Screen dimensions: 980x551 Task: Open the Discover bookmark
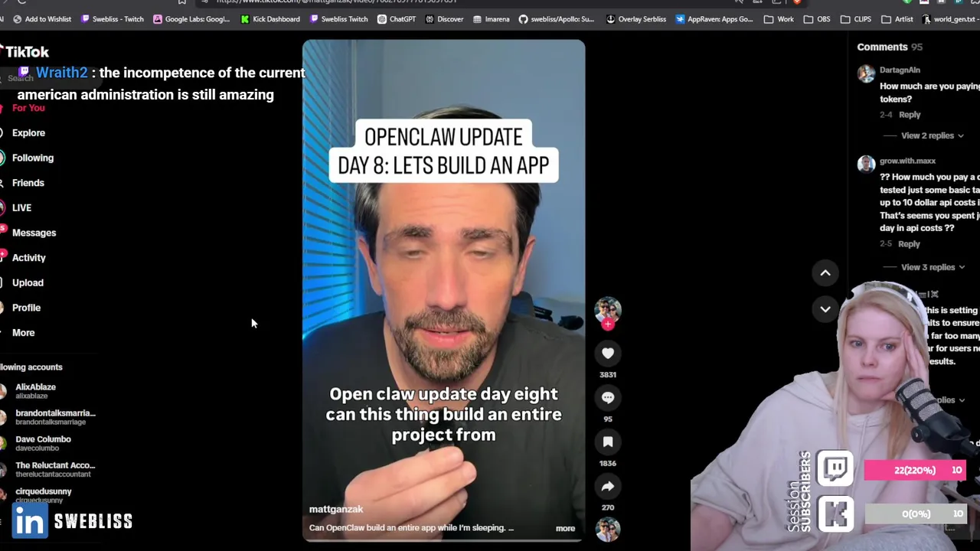click(444, 19)
